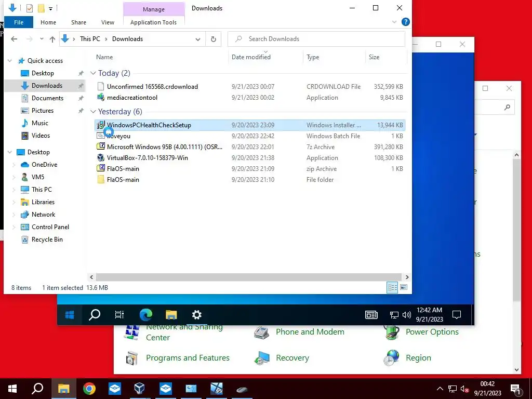Click This PC in the address breadcrumb
Image resolution: width=532 pixels, height=399 pixels.
(90, 38)
